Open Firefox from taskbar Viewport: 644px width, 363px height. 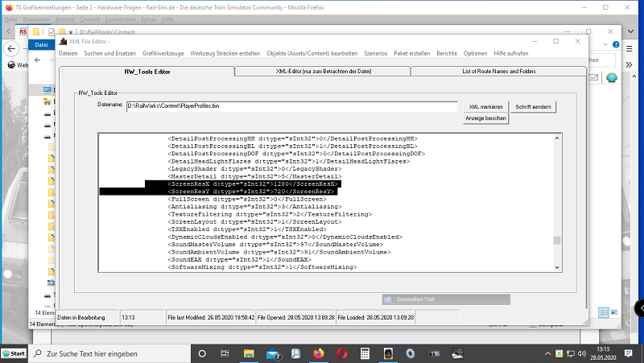coord(318,353)
